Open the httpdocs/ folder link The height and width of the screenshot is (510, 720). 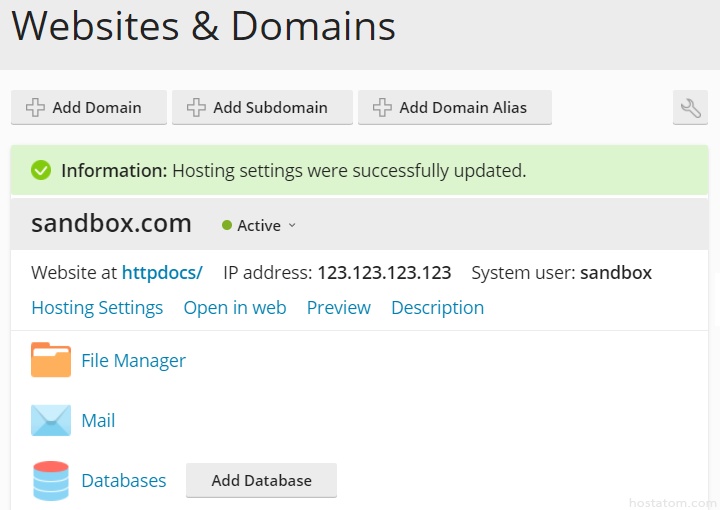click(162, 273)
